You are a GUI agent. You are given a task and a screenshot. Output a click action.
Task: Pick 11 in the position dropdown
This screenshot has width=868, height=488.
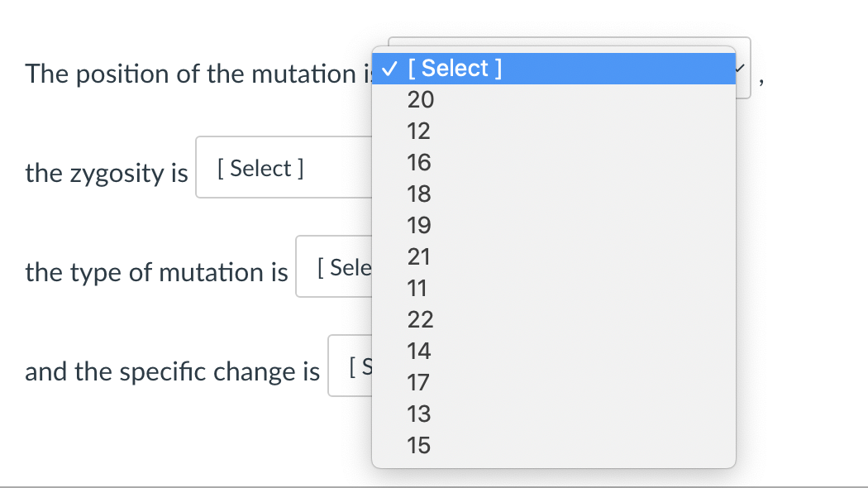pos(419,288)
